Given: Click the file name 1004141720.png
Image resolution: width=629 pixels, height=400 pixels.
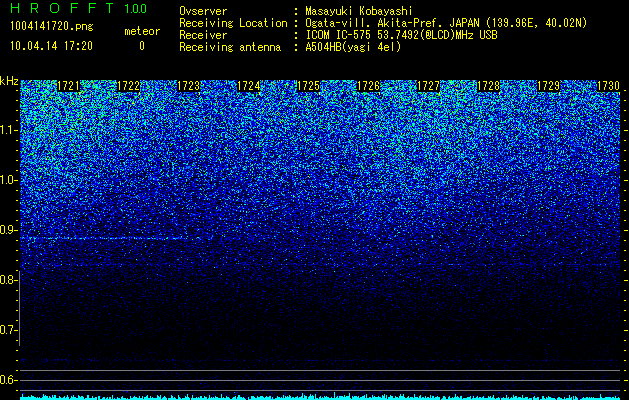Looking at the screenshot, I should coord(52,27).
